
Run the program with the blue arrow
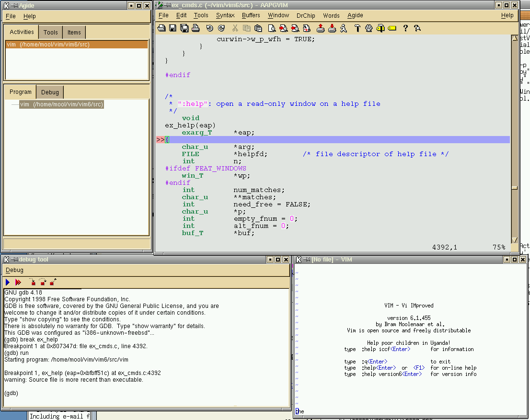click(x=8, y=282)
